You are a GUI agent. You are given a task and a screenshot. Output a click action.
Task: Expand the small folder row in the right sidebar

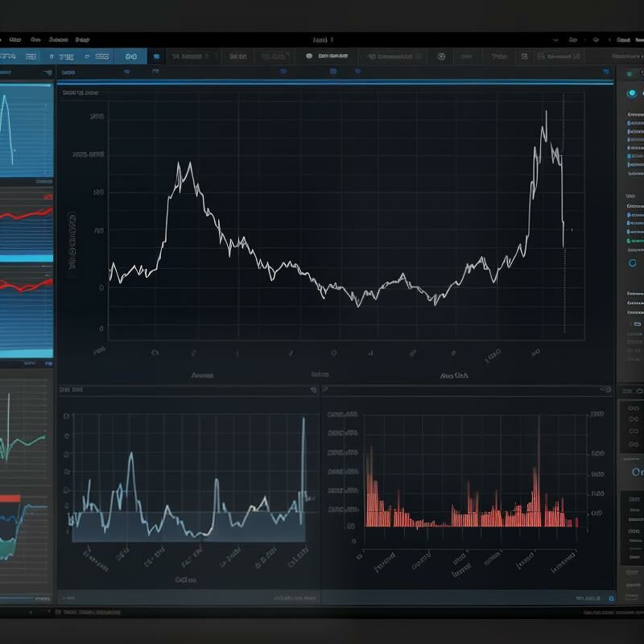636,324
